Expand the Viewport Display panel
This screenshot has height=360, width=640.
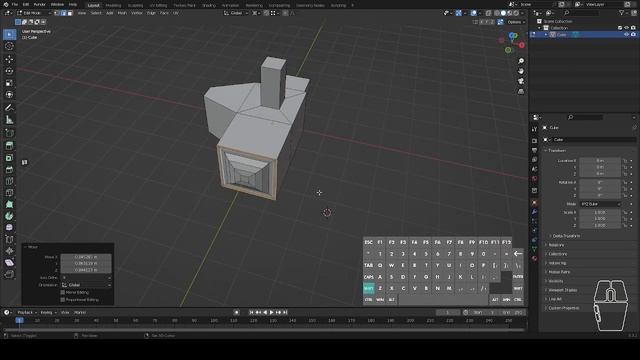click(562, 290)
